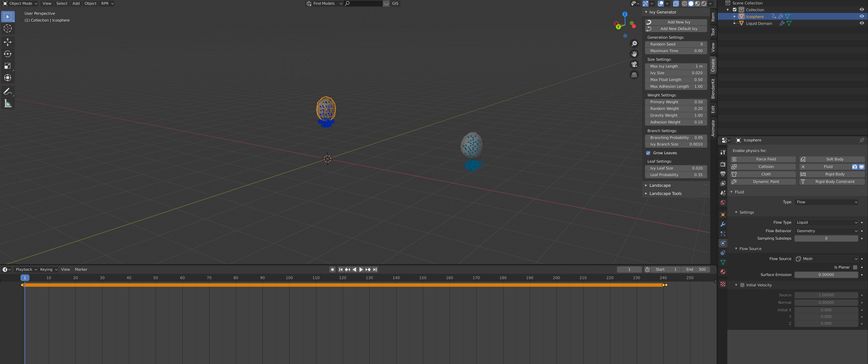
Task: Open the Material properties tab
Action: (723, 272)
